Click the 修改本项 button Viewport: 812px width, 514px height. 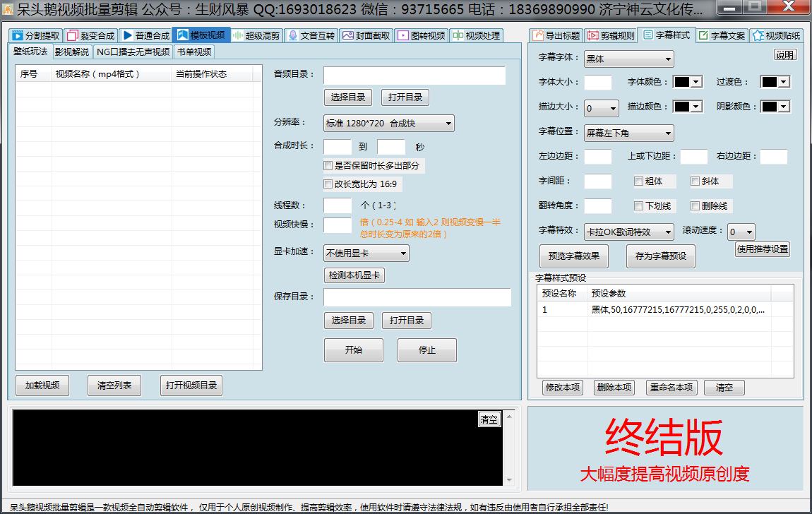[562, 387]
